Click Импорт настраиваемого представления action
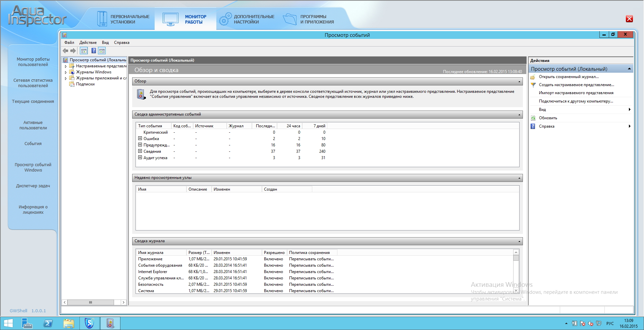The height and width of the screenshot is (330, 644). tap(576, 93)
